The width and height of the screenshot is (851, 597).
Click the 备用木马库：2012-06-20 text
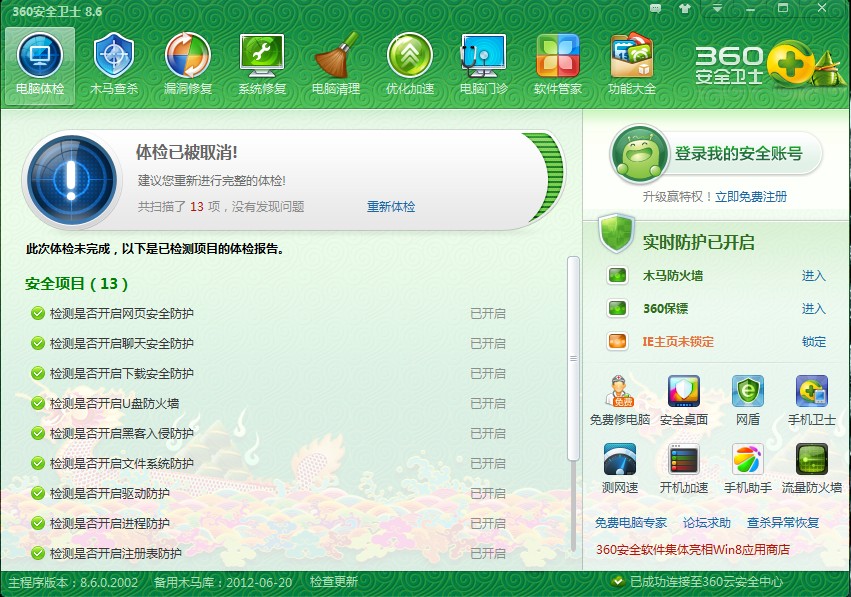pyautogui.click(x=223, y=582)
